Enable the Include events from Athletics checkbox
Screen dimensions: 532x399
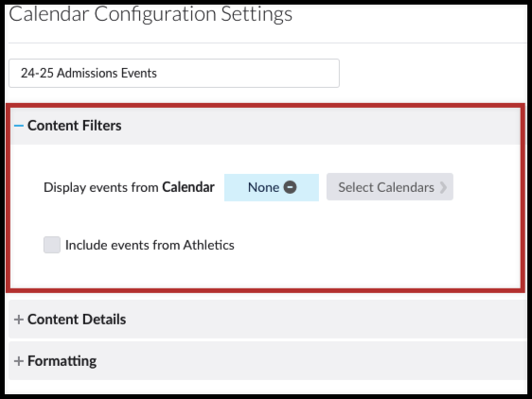(52, 245)
